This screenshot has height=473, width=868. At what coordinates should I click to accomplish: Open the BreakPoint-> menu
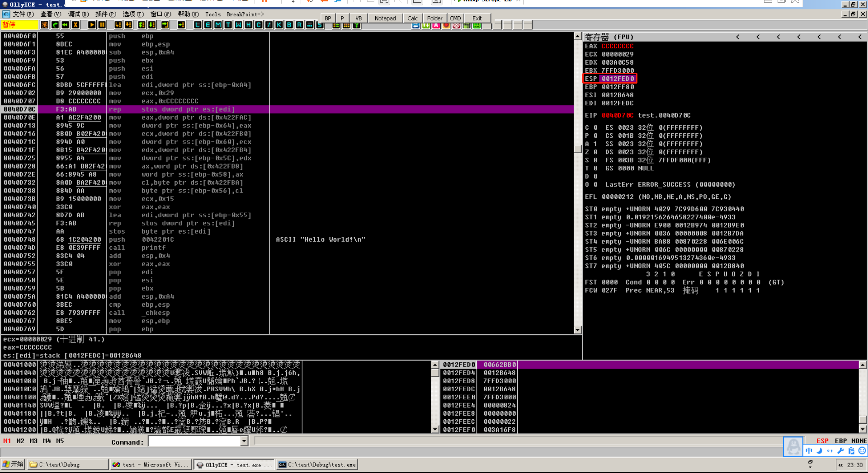(245, 14)
